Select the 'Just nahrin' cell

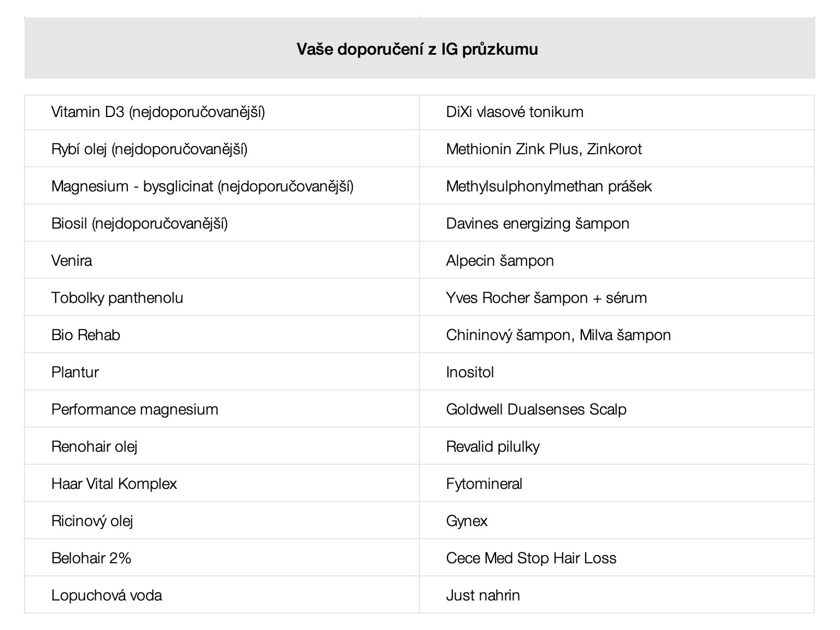tap(483, 596)
